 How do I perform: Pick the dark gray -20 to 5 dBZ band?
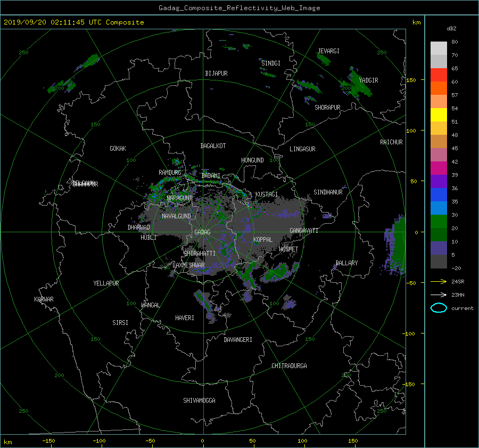(439, 262)
